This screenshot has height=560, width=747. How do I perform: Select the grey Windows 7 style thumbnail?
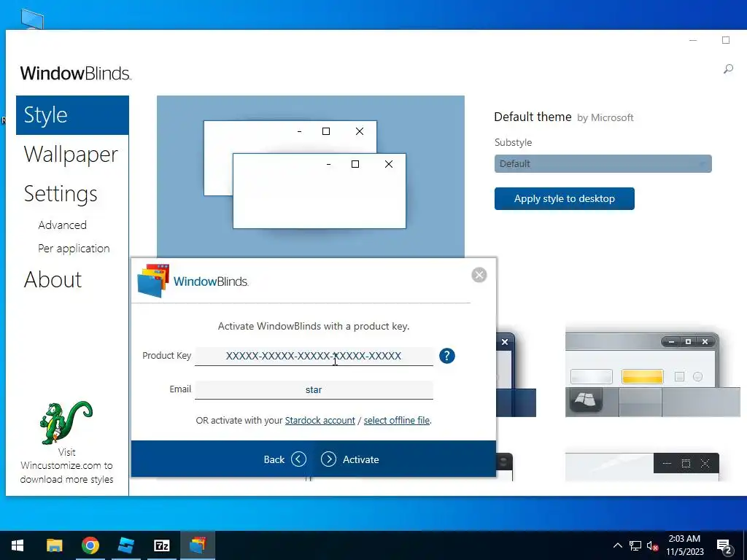[652, 374]
